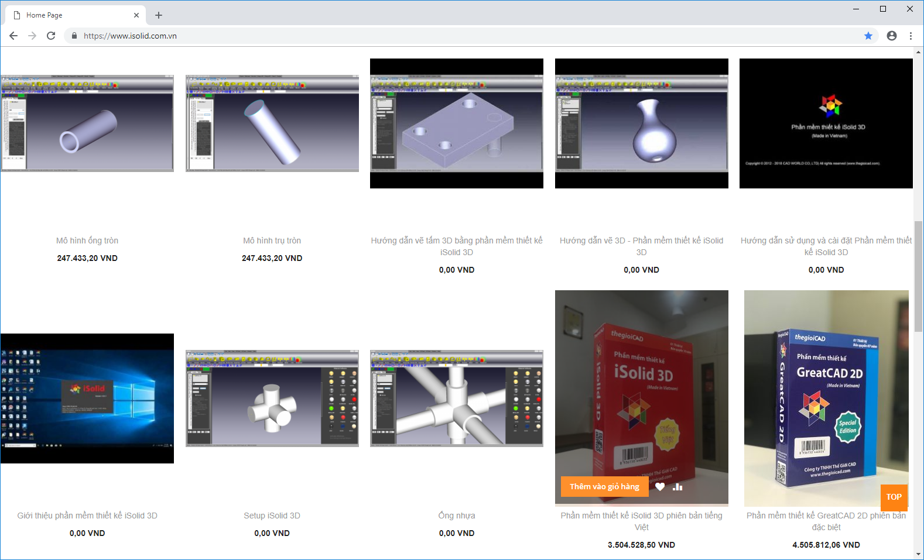Screen dimensions: 924x560
Task: Select the Home Page tab
Action: coord(75,15)
